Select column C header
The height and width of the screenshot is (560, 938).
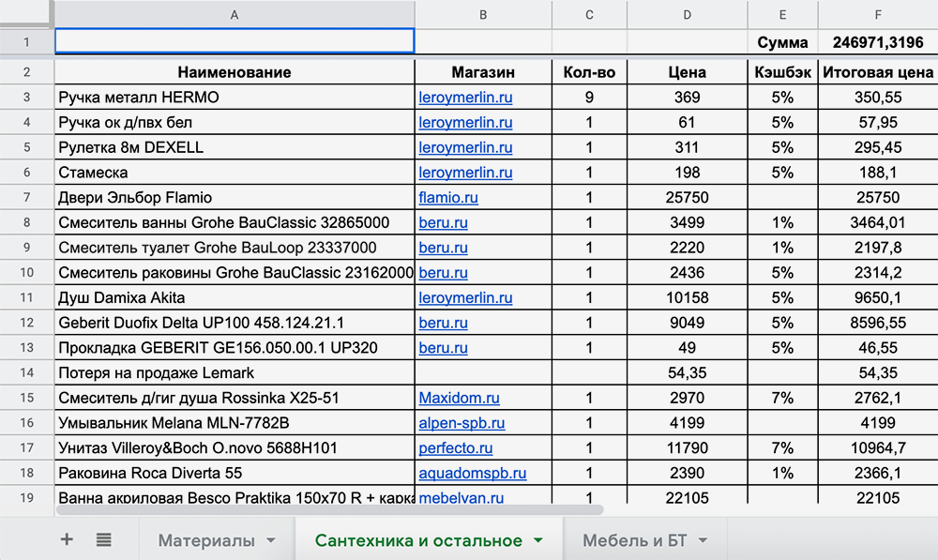pos(589,14)
